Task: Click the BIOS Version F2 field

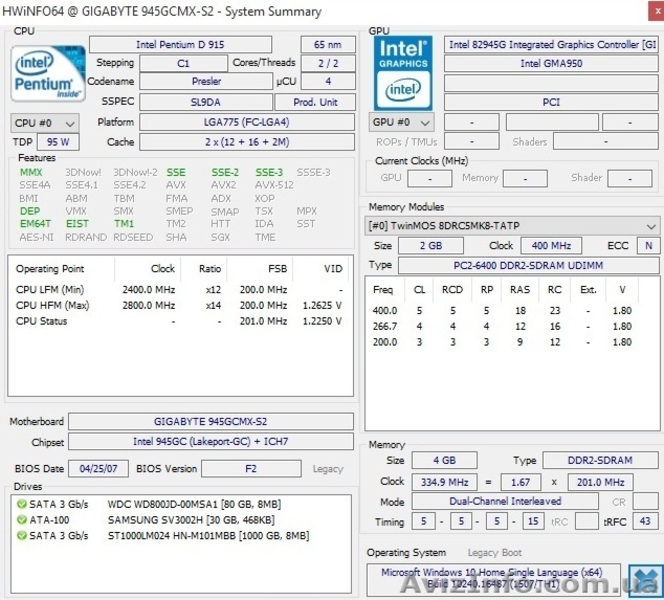Action: click(x=251, y=469)
